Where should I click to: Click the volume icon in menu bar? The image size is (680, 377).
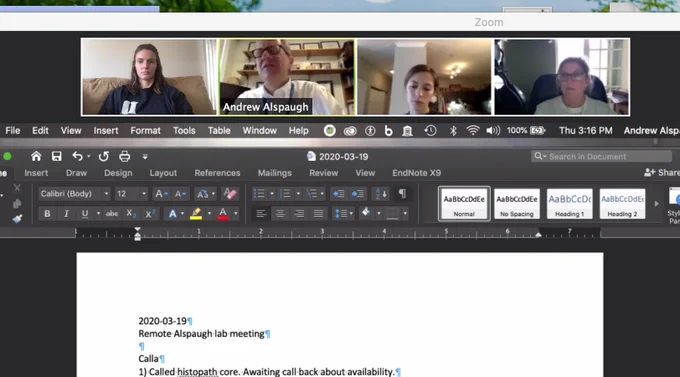click(x=493, y=131)
